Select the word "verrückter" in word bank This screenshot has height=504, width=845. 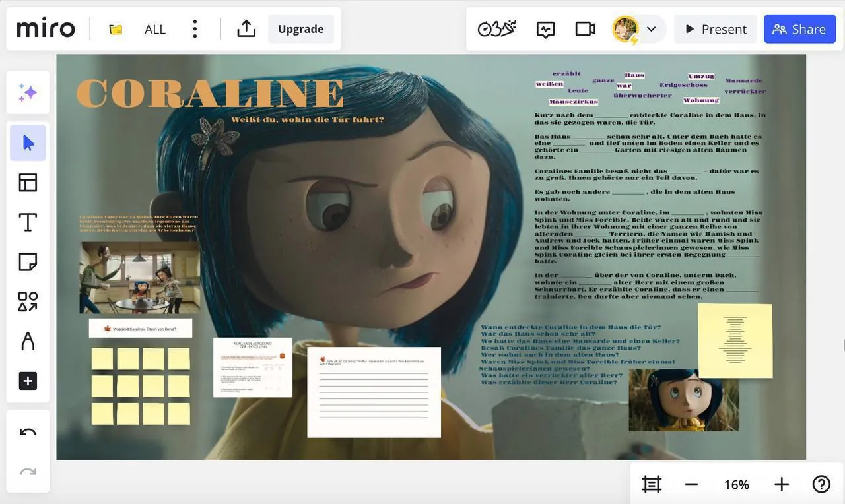point(745,91)
